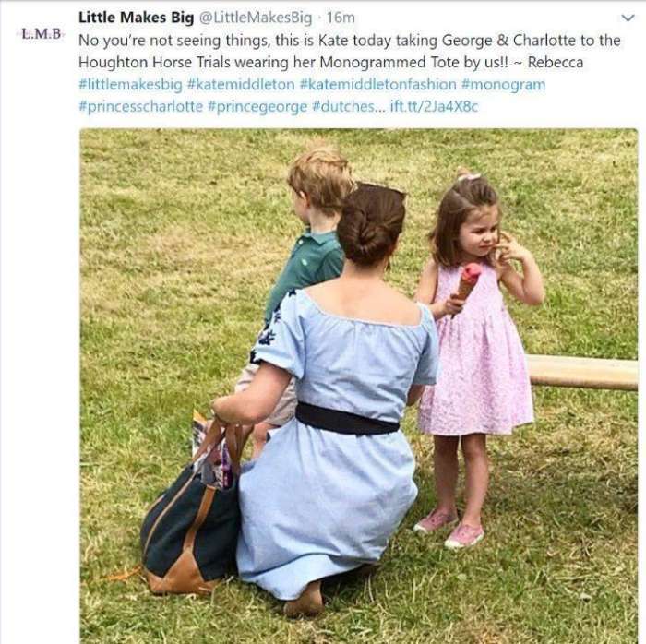Open the Little Makes Big profile name

pos(136,18)
